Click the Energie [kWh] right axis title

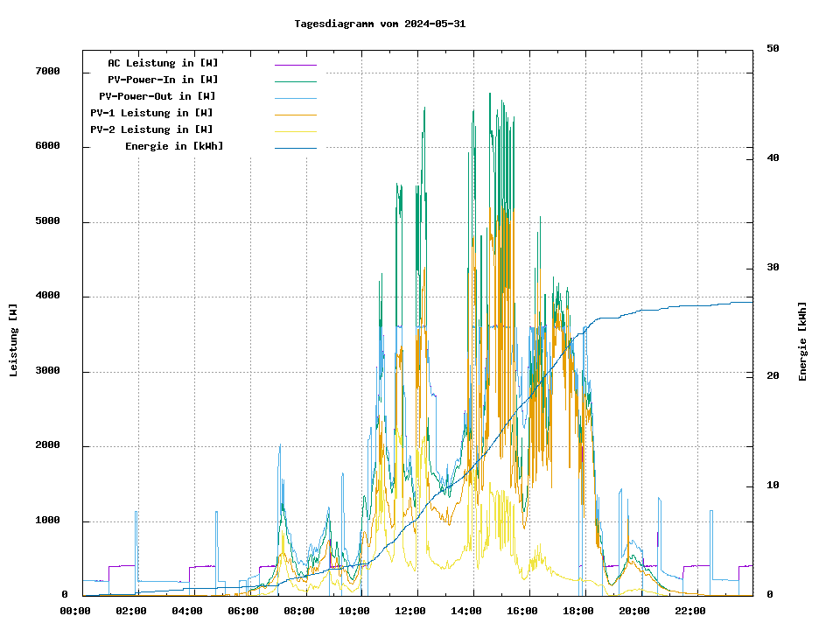pos(802,341)
